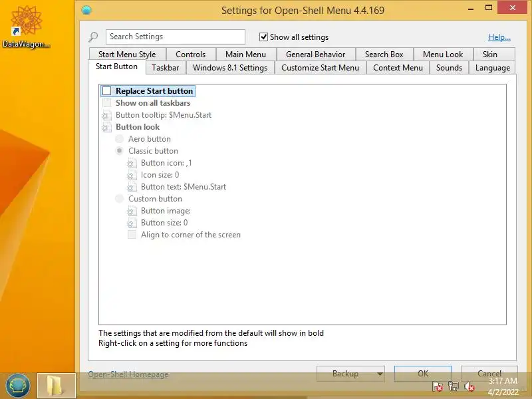Select the Start Button tab
The image size is (532, 399).
[x=117, y=66]
